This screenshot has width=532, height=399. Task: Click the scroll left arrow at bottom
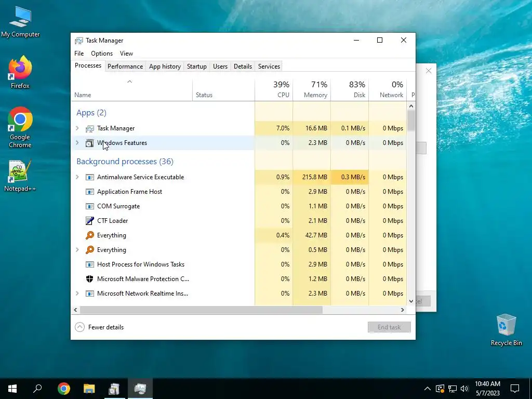click(75, 310)
